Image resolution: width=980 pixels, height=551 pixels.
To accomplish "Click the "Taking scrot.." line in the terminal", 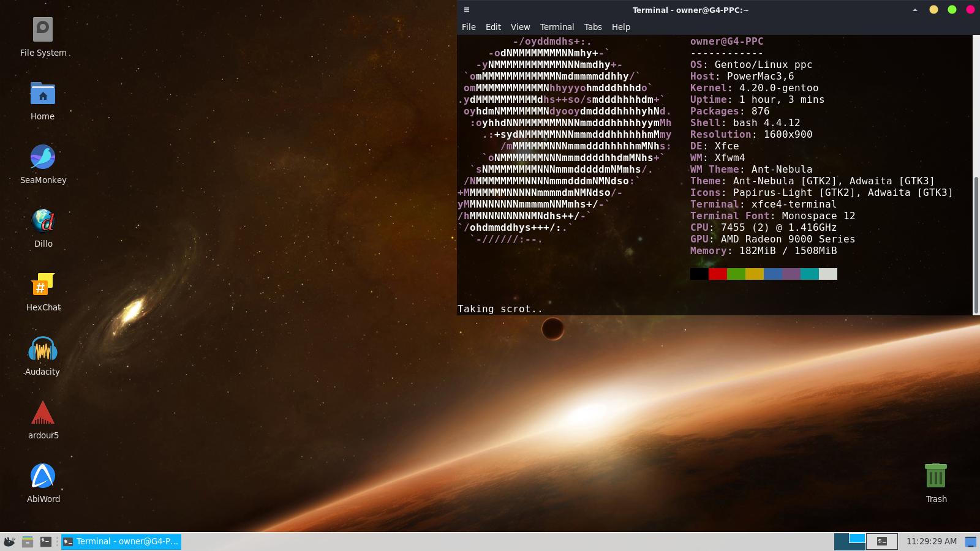I will 500,309.
